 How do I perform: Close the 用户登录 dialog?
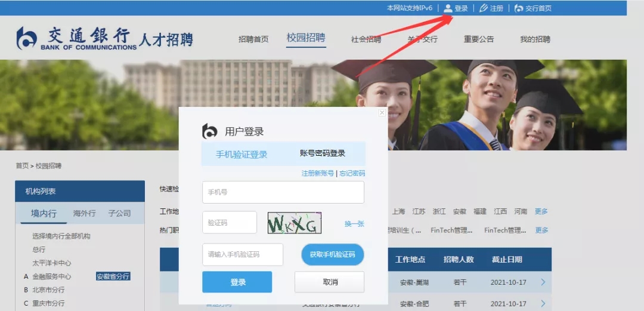382,113
